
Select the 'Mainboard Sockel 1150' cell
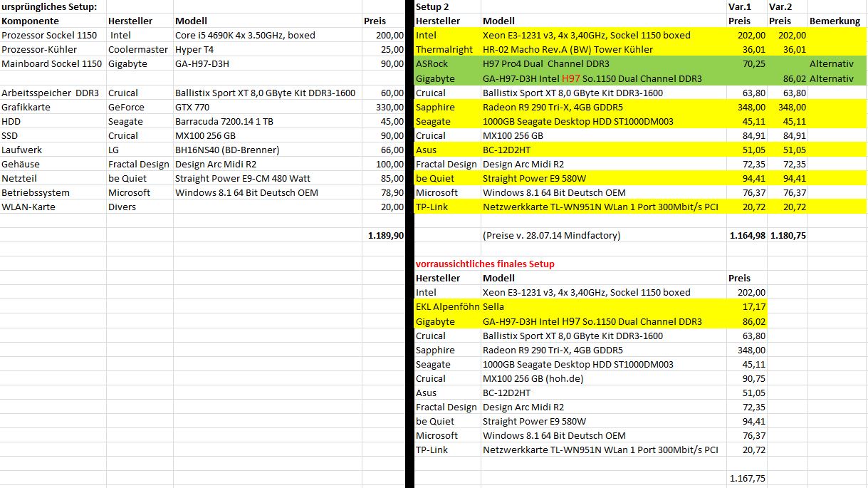tap(53, 63)
